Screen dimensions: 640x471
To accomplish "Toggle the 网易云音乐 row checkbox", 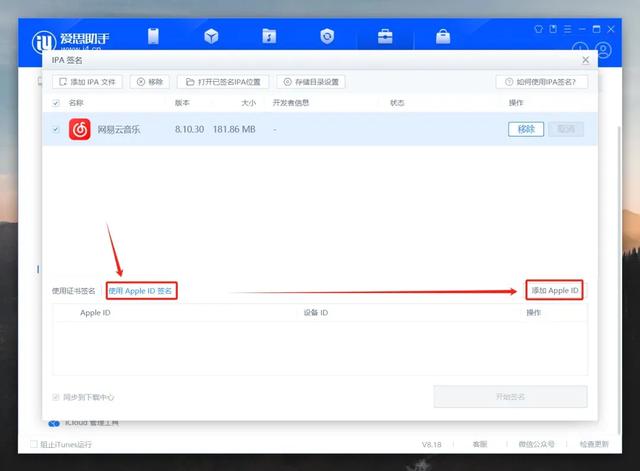I will pos(56,129).
